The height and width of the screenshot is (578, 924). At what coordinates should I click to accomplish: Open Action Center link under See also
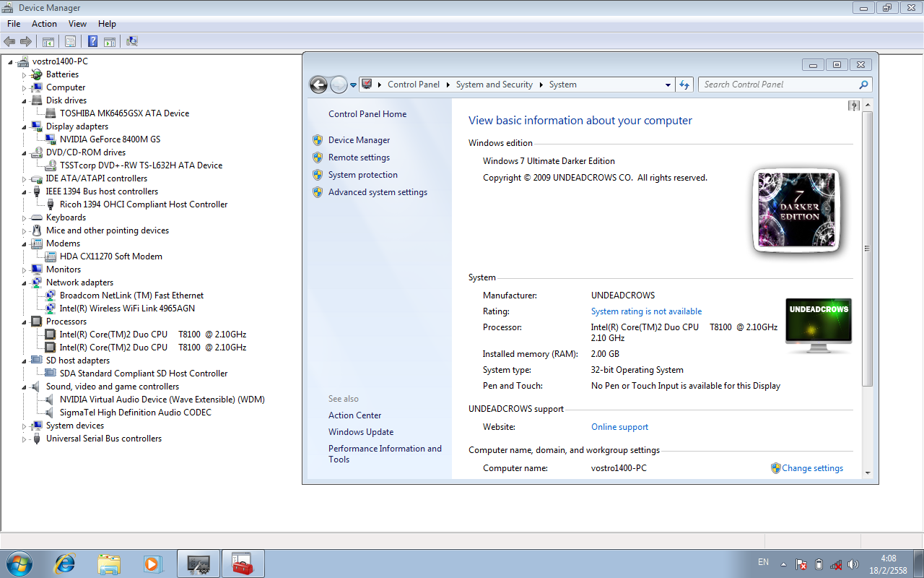point(355,415)
